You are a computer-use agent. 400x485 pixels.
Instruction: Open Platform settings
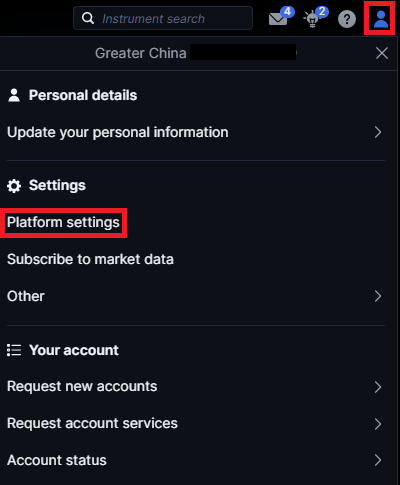(x=63, y=222)
